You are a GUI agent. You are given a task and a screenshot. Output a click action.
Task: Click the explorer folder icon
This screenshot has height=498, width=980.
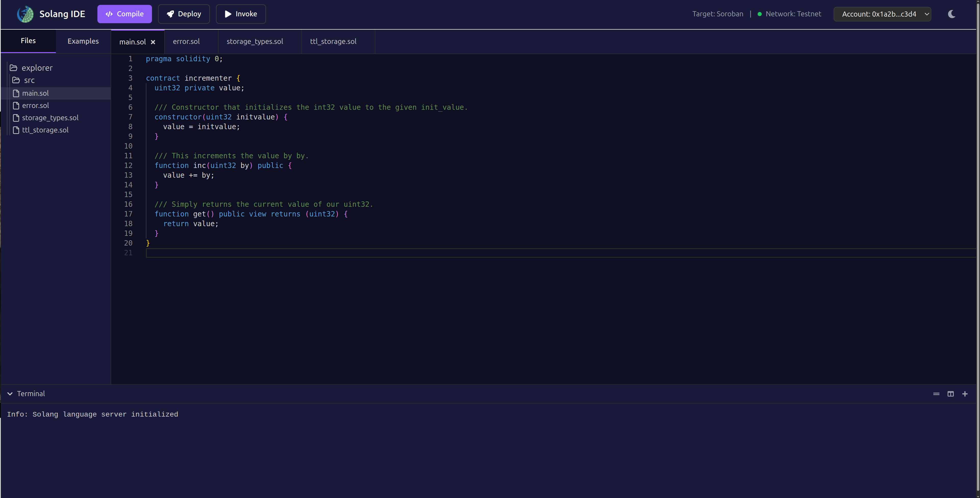click(14, 67)
